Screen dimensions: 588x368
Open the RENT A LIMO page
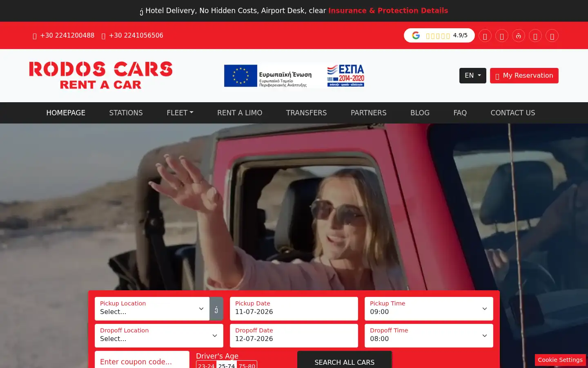point(240,113)
